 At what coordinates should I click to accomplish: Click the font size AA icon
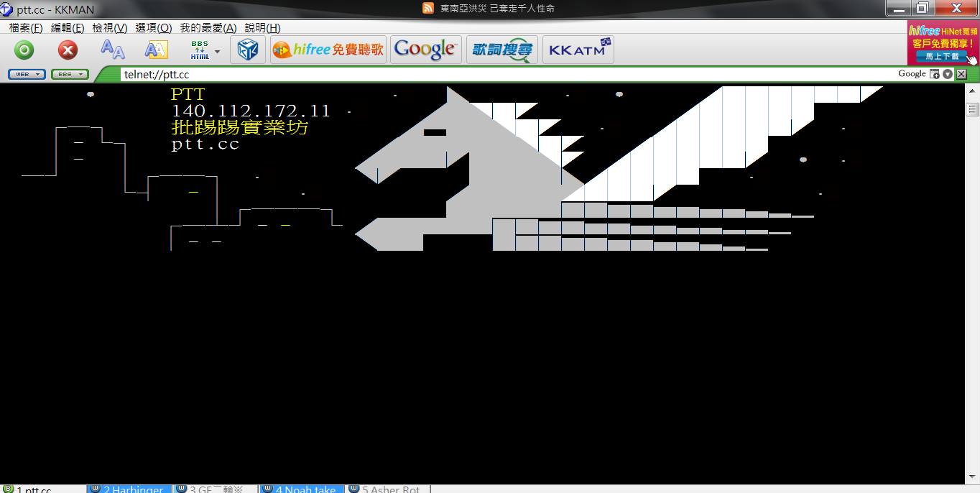[x=112, y=50]
